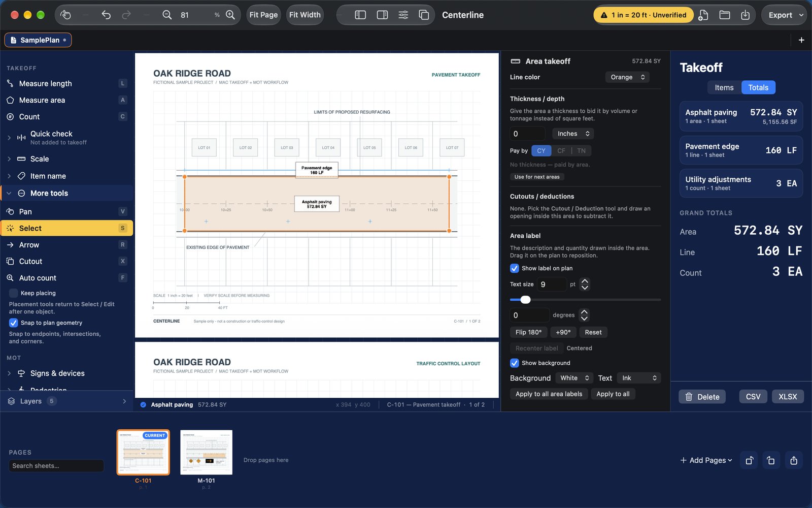Export takeoff as CSV

753,397
